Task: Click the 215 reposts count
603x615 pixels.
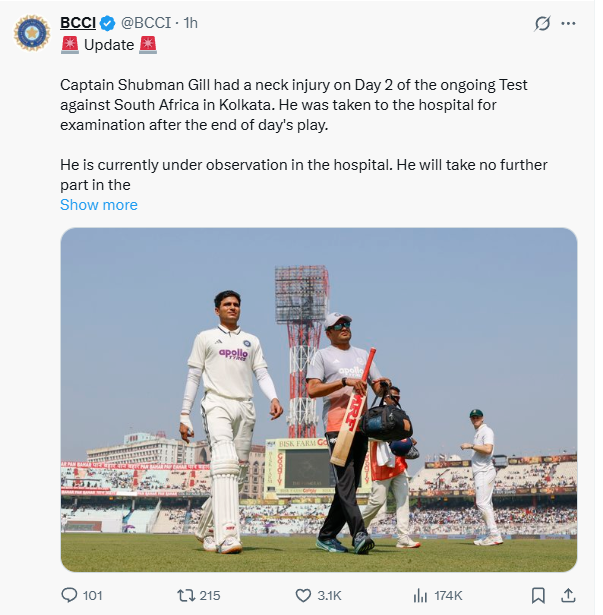Action: [x=209, y=595]
